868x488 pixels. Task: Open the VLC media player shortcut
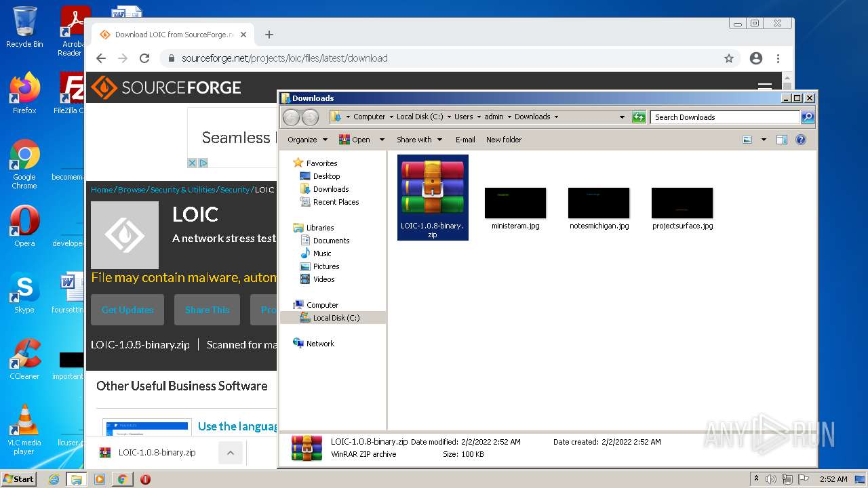tap(24, 430)
